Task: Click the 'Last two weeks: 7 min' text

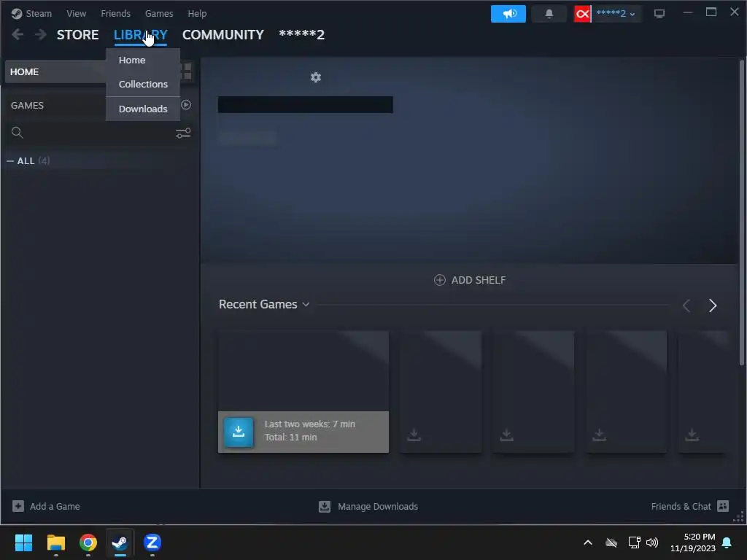Action: pyautogui.click(x=309, y=424)
